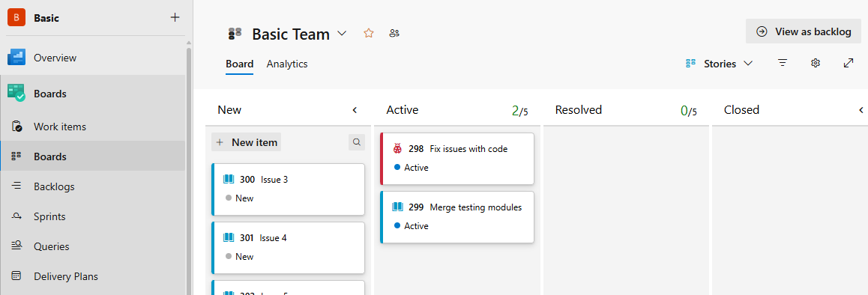Click the Active column header
Viewport: 868px width, 295px height.
tap(403, 109)
